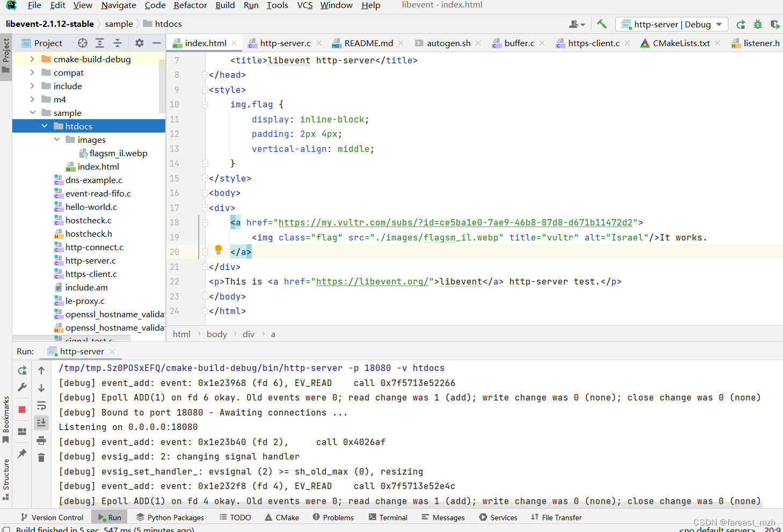Open the VCS menu

click(304, 5)
